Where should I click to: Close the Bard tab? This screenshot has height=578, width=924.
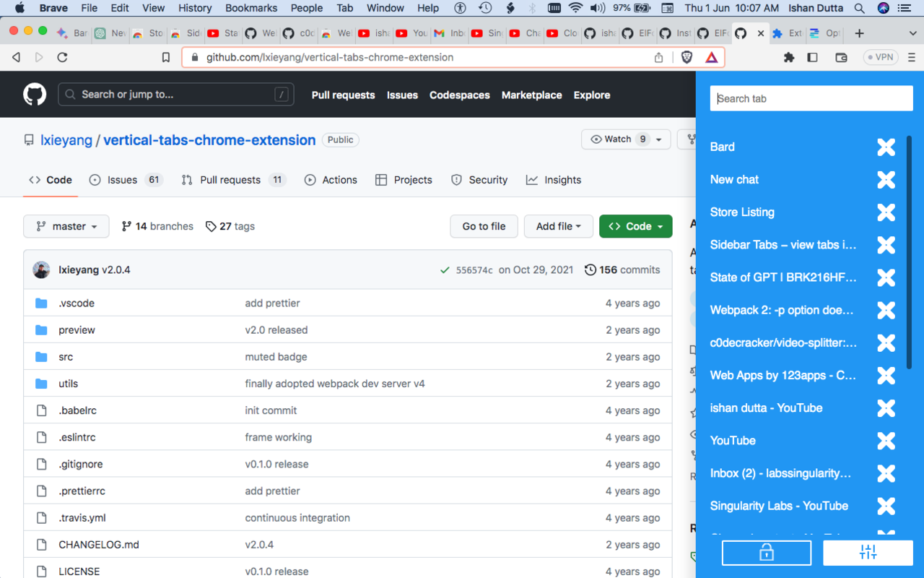coord(885,147)
